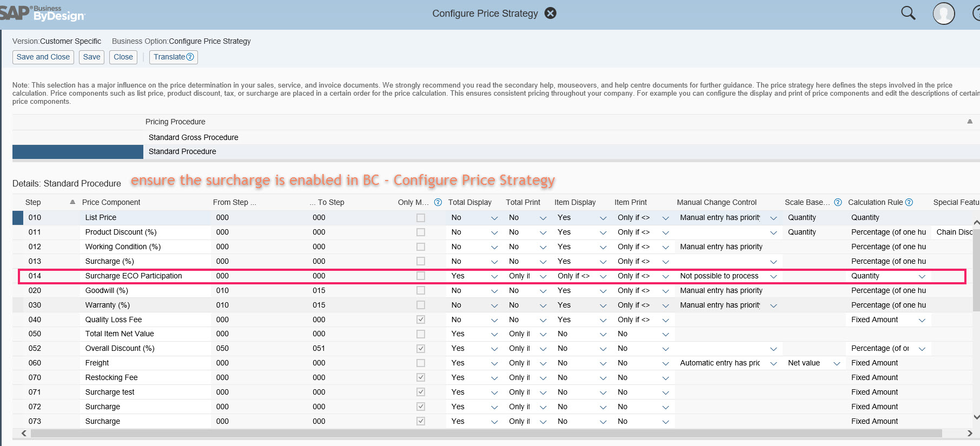The image size is (980, 446).
Task: Click From Step column header
Action: point(235,202)
